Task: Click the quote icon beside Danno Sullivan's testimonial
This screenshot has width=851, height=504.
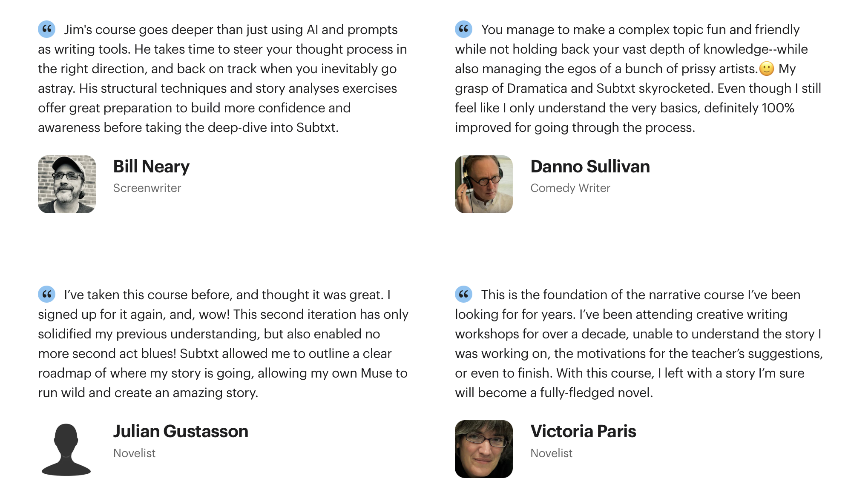Action: pos(464,29)
